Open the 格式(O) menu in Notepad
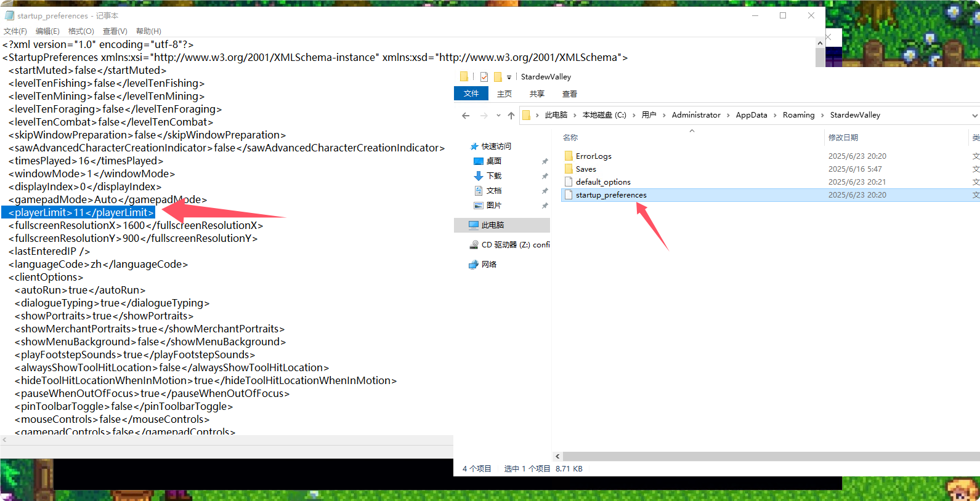 click(81, 31)
